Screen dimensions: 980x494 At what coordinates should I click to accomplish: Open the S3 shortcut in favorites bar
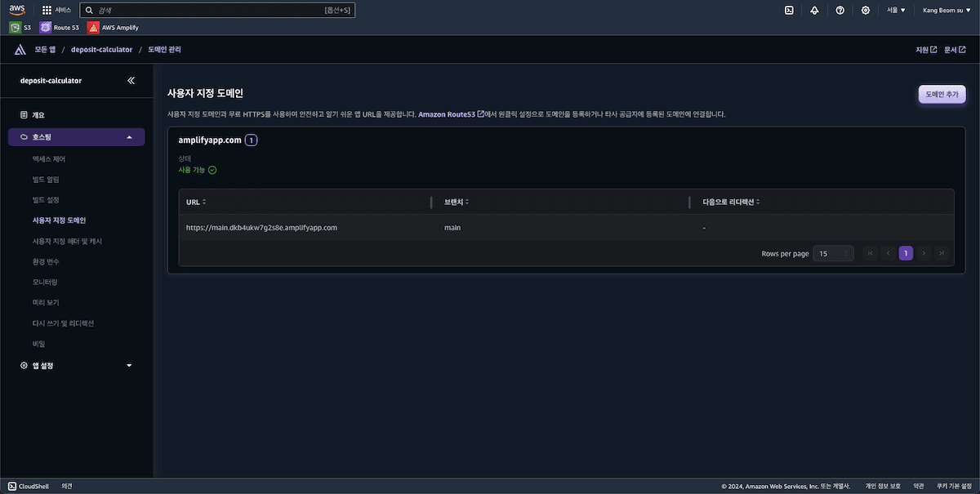[21, 27]
